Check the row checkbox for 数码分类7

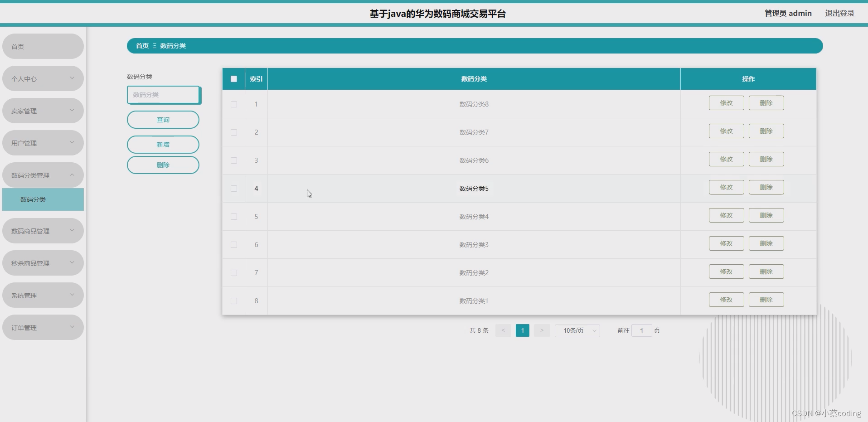234,132
